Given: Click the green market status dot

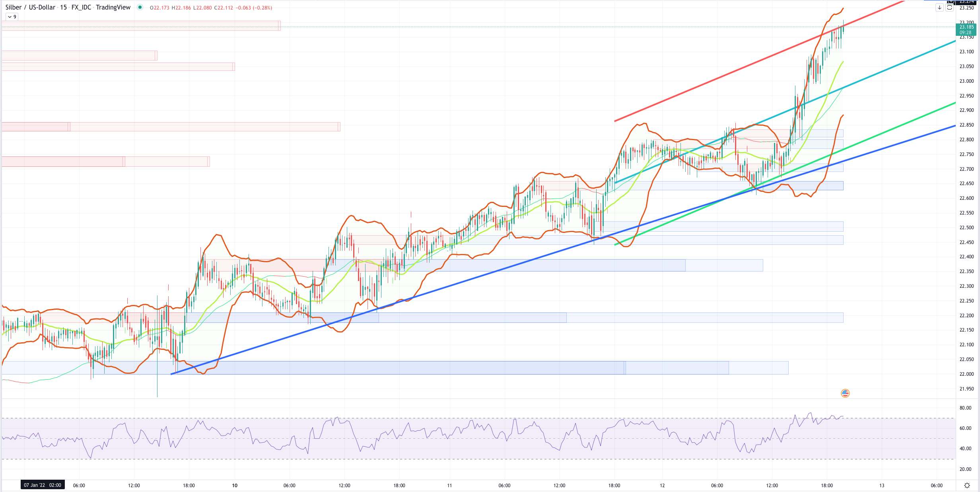Looking at the screenshot, I should (x=140, y=7).
